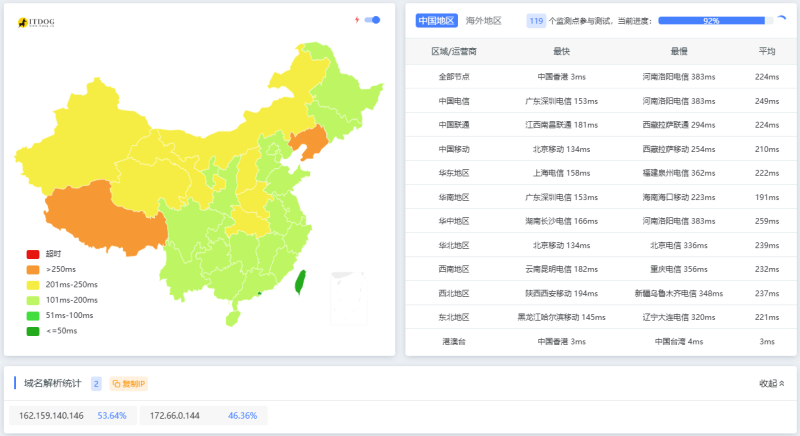Click the light green 101ms-200ms legend swatch
Screen dimensions: 800x436
33,300
